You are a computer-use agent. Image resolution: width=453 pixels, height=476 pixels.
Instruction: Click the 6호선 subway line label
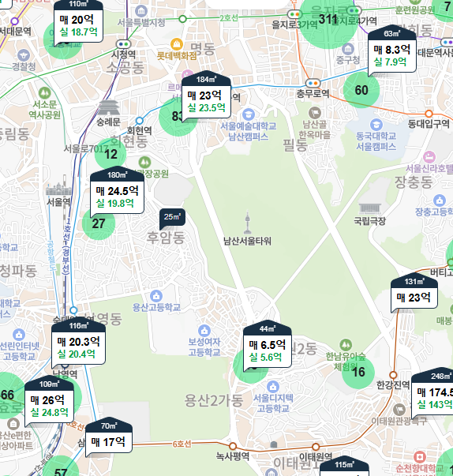pyautogui.click(x=182, y=444)
